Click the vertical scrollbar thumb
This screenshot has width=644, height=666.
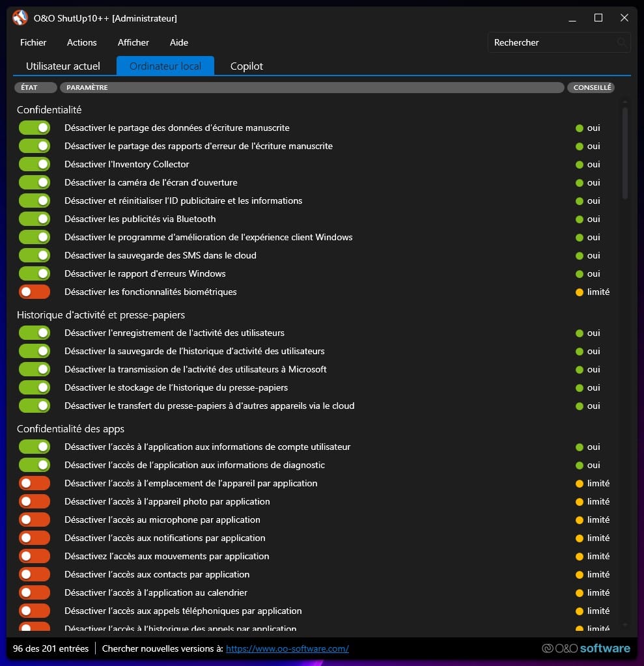624,153
